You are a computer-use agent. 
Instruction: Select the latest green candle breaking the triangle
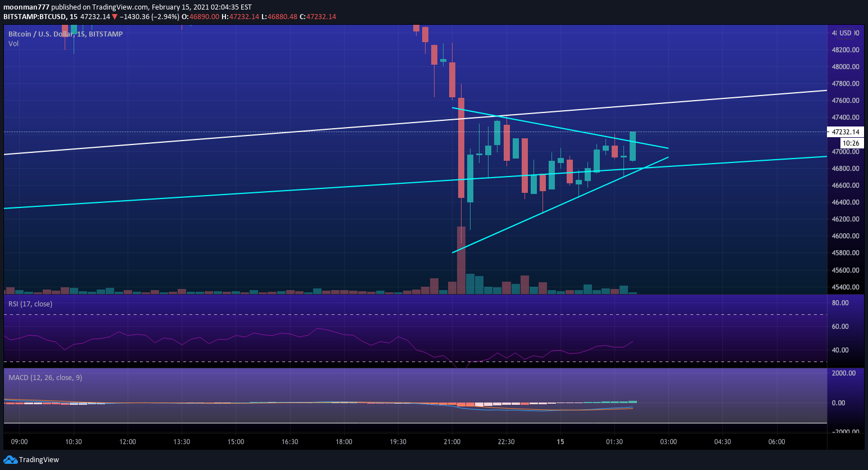click(x=632, y=147)
